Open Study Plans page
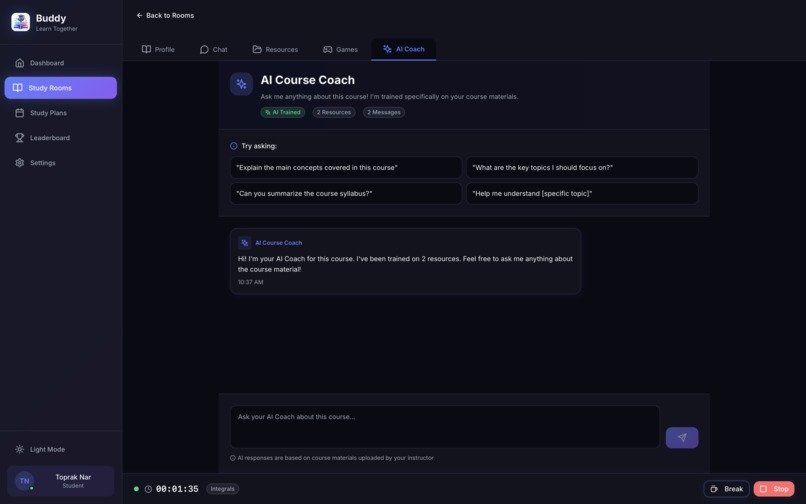The height and width of the screenshot is (504, 806). pyautogui.click(x=61, y=113)
